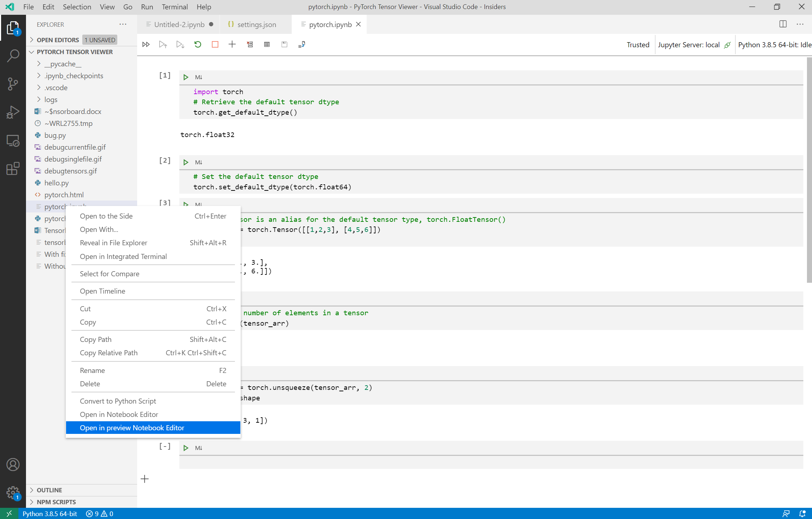Open the Python 3.8.5 kernel selector
The height and width of the screenshot is (519, 812).
(x=774, y=45)
